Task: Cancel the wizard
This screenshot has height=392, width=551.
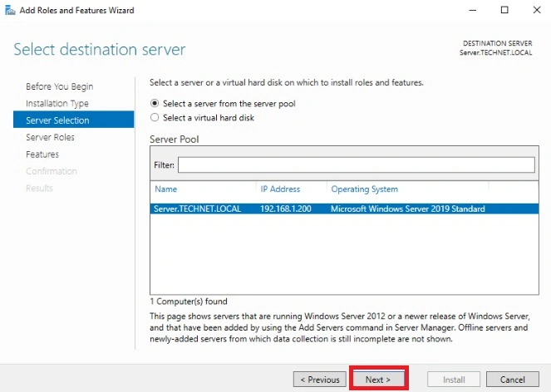Action: [512, 380]
